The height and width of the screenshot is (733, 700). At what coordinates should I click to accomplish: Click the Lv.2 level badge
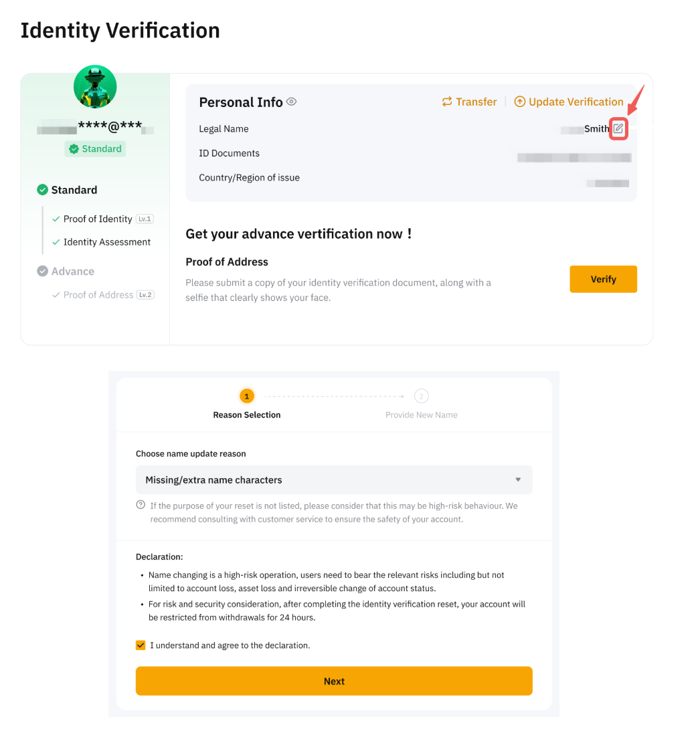(x=146, y=294)
